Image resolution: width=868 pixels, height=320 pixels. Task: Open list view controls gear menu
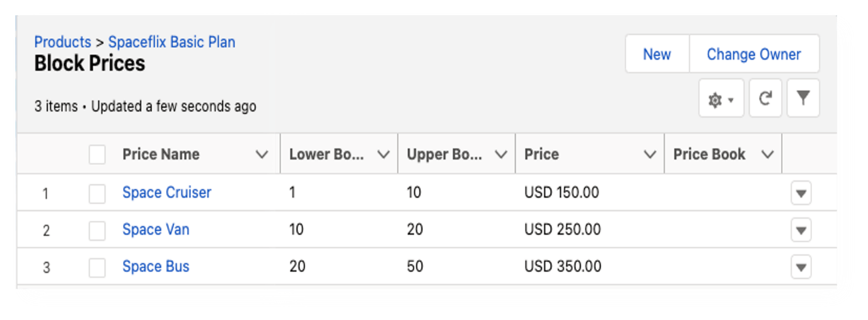pos(721,100)
